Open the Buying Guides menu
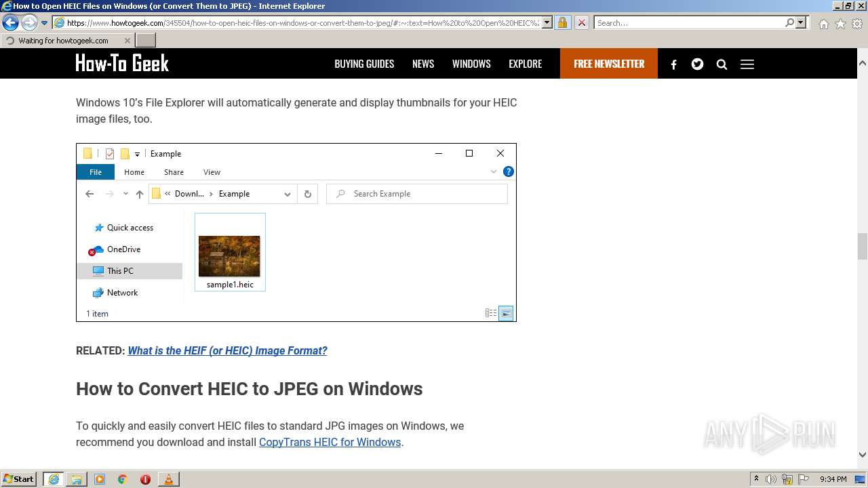The width and height of the screenshot is (868, 488). [x=364, y=64]
